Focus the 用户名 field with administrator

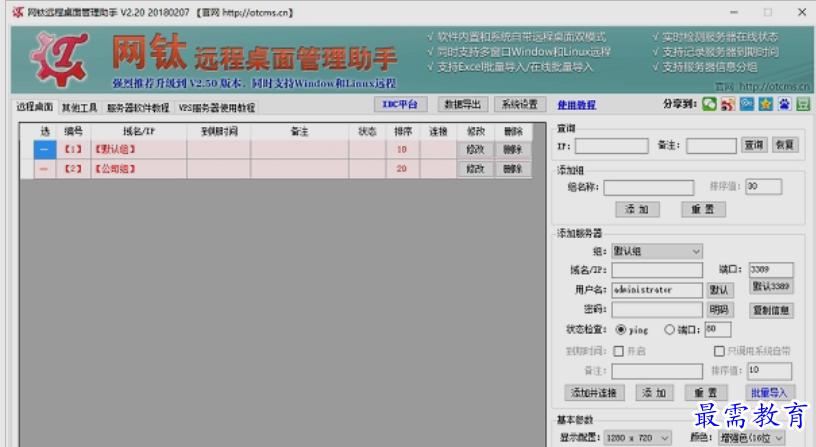(x=657, y=290)
